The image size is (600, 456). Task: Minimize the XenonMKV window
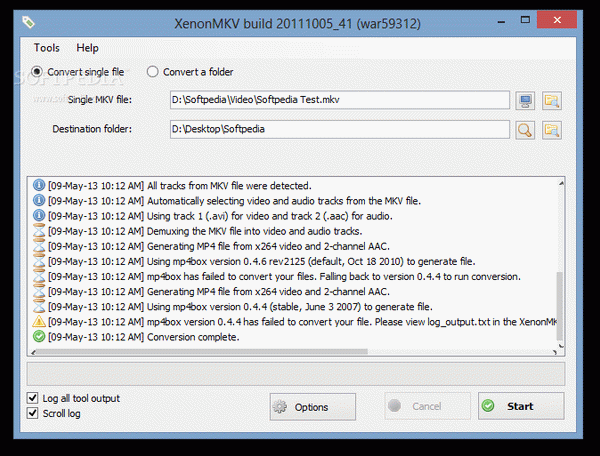coord(501,21)
